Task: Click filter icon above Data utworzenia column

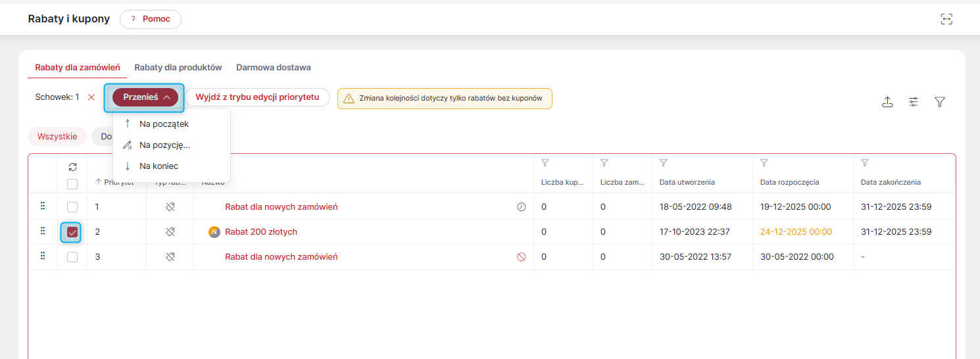Action: pyautogui.click(x=664, y=162)
